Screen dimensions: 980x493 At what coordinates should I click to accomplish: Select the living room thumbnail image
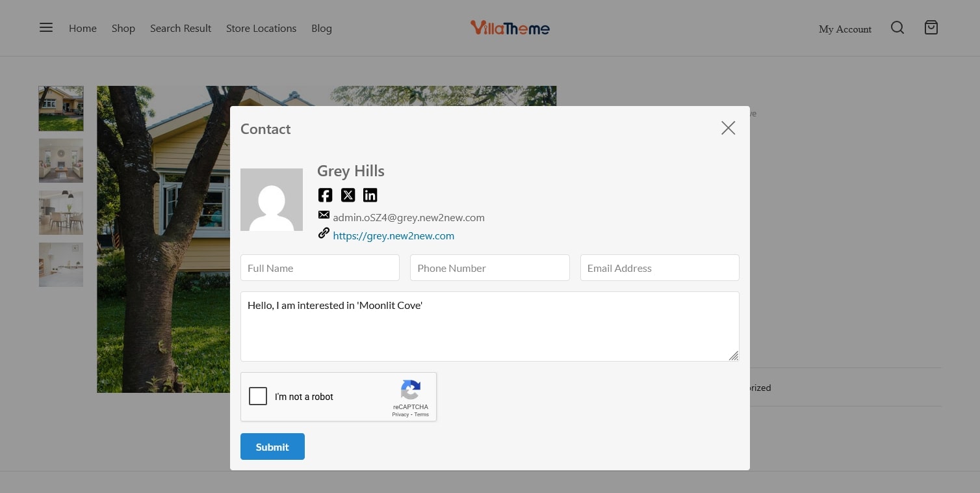tap(61, 161)
